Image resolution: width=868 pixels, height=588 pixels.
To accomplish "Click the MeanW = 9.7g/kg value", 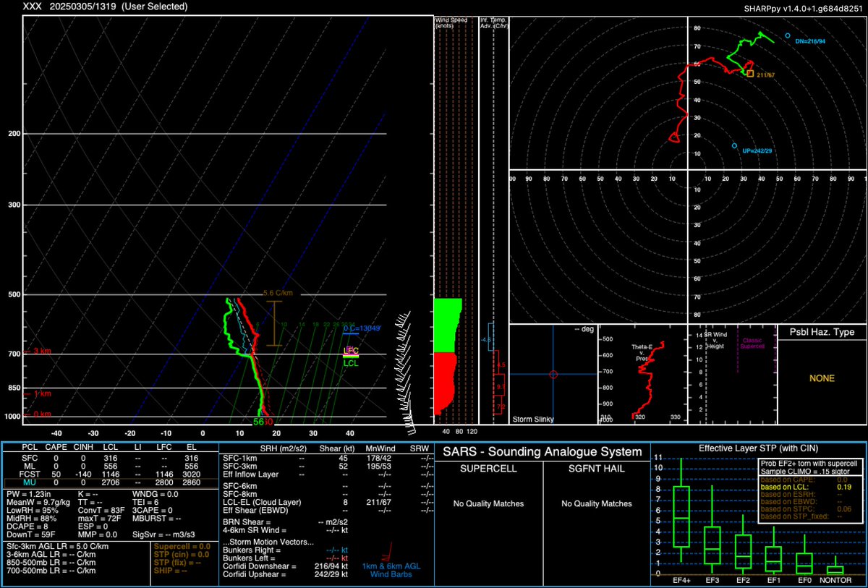I will tap(37, 502).
